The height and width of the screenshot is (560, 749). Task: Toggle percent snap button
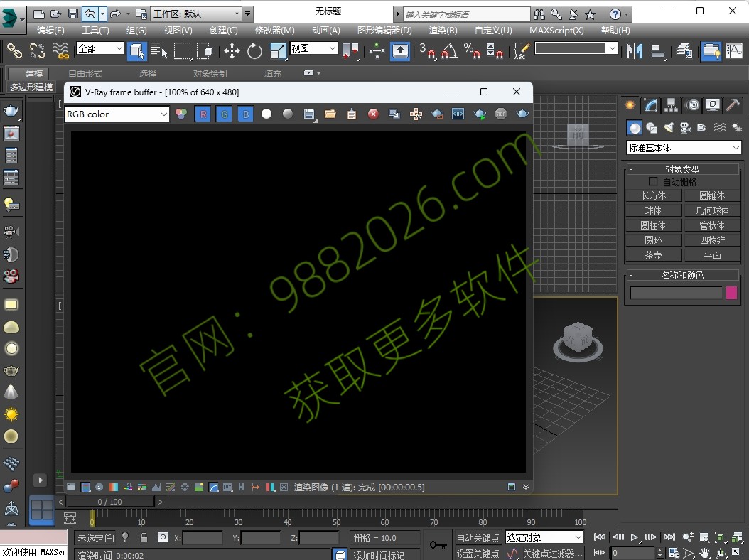(472, 50)
